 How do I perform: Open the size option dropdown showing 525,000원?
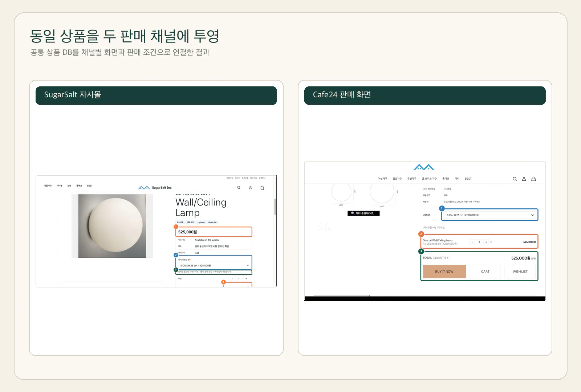(x=214, y=265)
